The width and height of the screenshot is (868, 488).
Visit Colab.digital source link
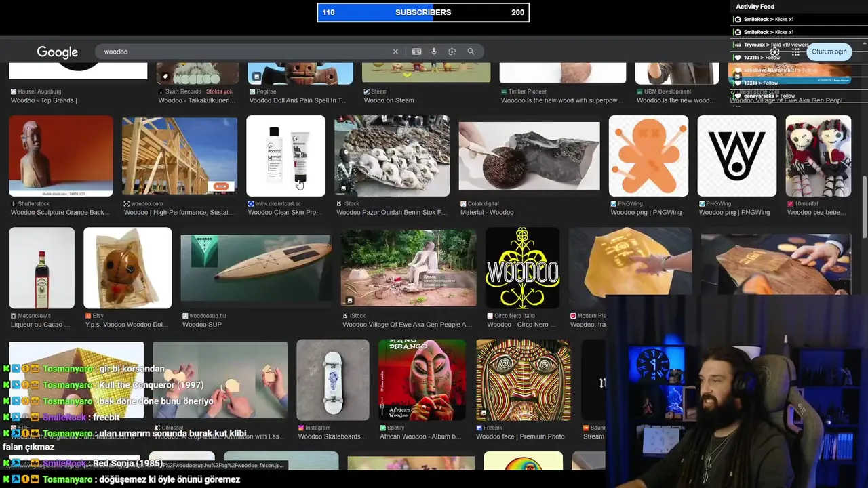pyautogui.click(x=484, y=203)
